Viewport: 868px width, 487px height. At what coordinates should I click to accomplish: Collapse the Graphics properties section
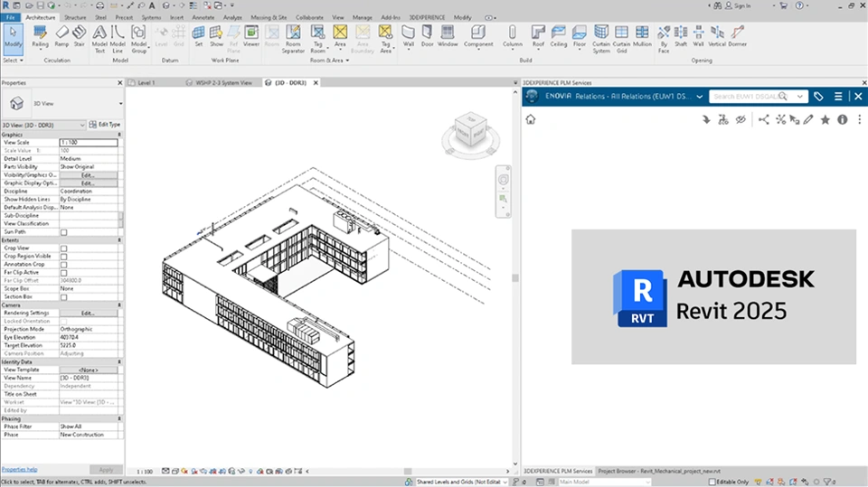[119, 135]
